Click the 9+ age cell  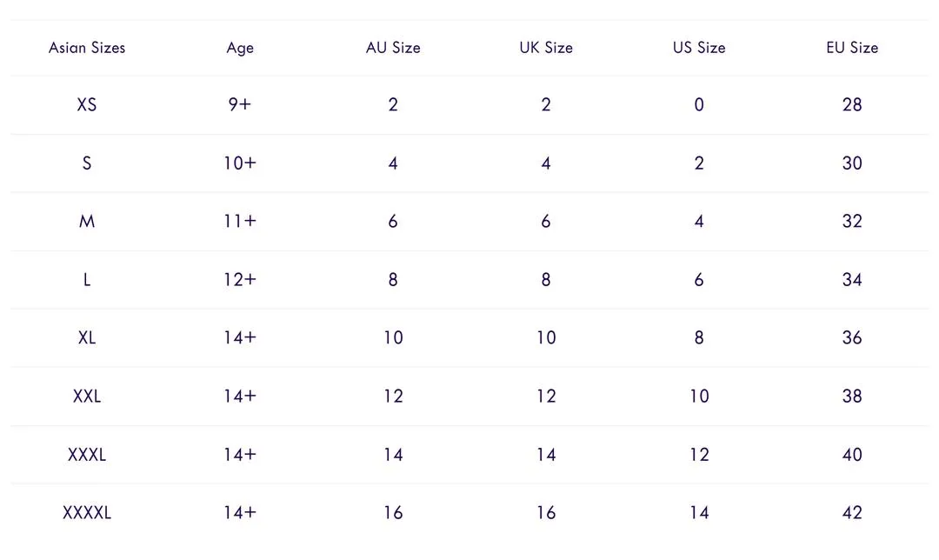[240, 104]
